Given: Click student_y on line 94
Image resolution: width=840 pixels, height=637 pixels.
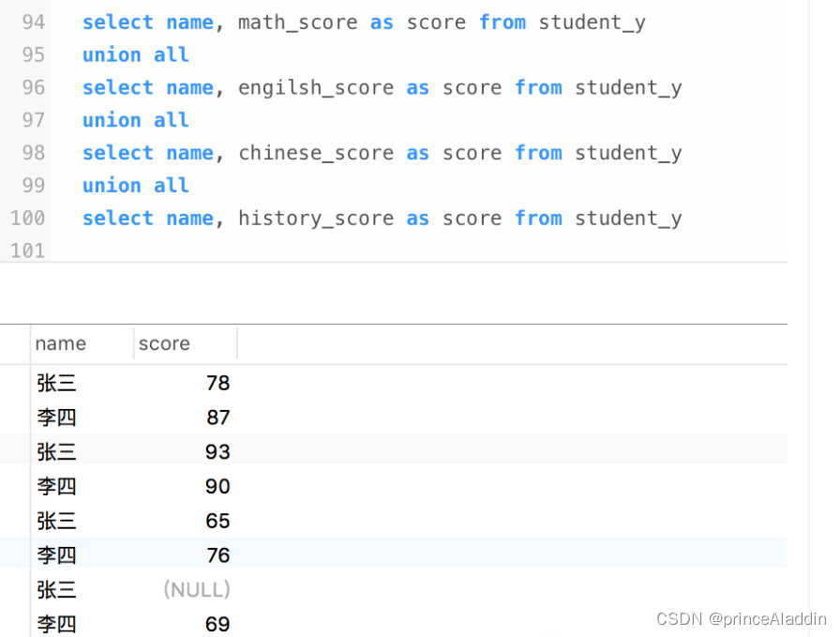Looking at the screenshot, I should (x=592, y=23).
